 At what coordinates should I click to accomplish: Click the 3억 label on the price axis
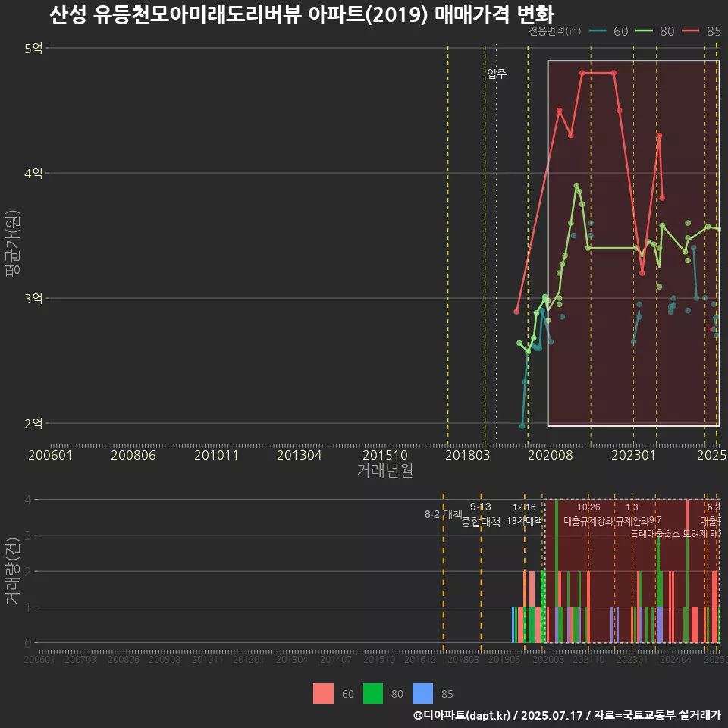pyautogui.click(x=33, y=298)
